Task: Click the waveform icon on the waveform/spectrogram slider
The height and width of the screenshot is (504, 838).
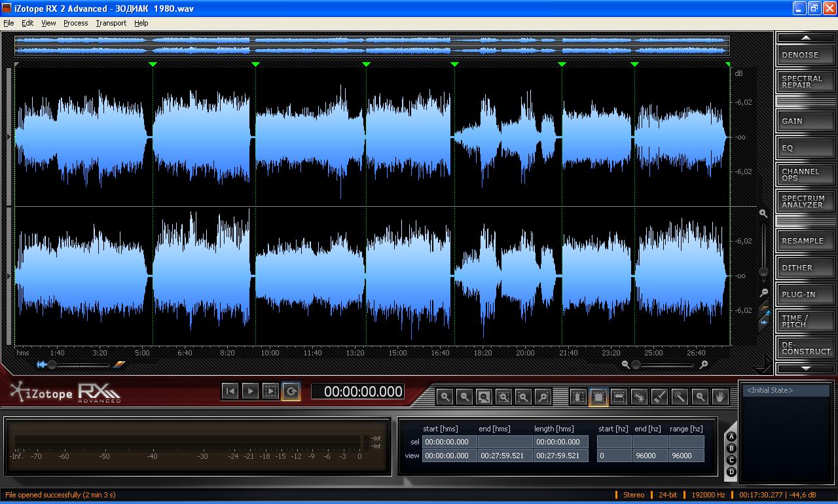Action: pos(42,365)
